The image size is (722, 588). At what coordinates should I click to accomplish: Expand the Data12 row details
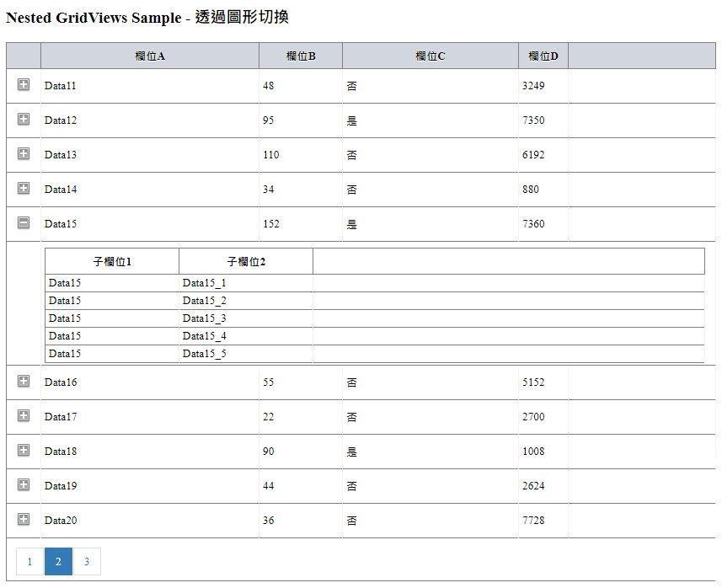click(25, 120)
